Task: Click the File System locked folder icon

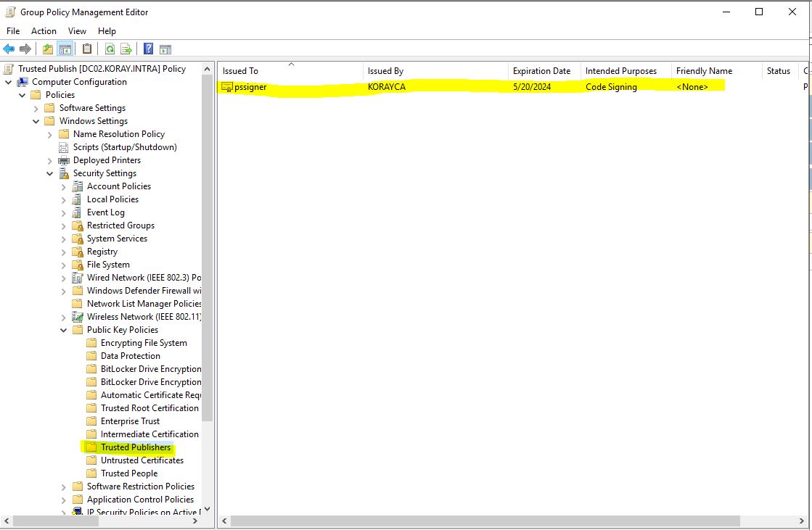Action: coord(78,265)
